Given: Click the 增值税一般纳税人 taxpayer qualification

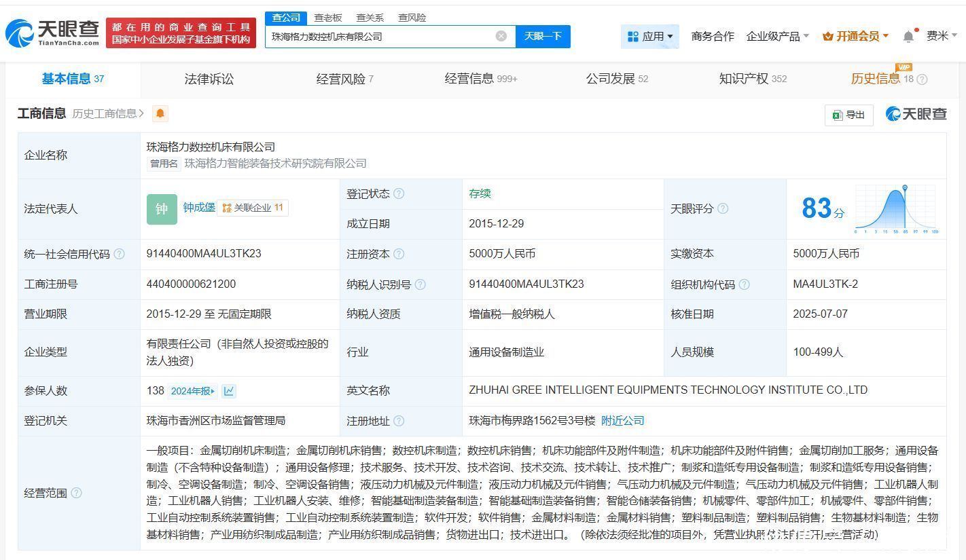Looking at the screenshot, I should [x=512, y=314].
